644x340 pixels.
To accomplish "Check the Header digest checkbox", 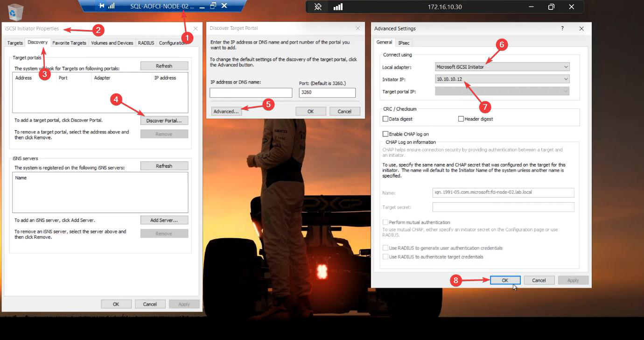I will tap(461, 119).
